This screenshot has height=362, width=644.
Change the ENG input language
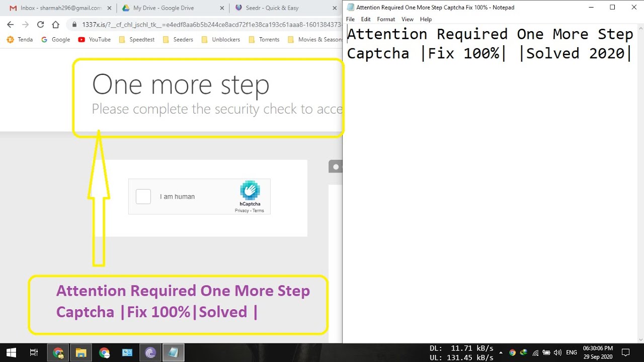click(x=572, y=352)
